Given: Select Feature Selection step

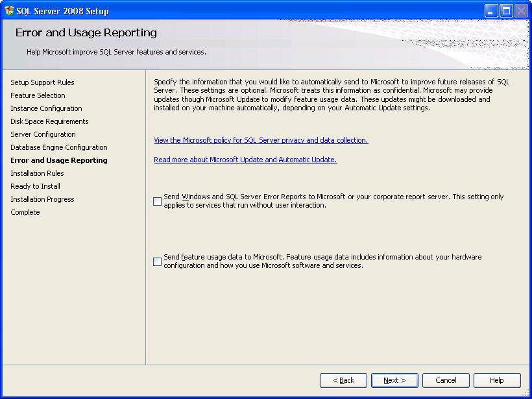Looking at the screenshot, I should [38, 95].
